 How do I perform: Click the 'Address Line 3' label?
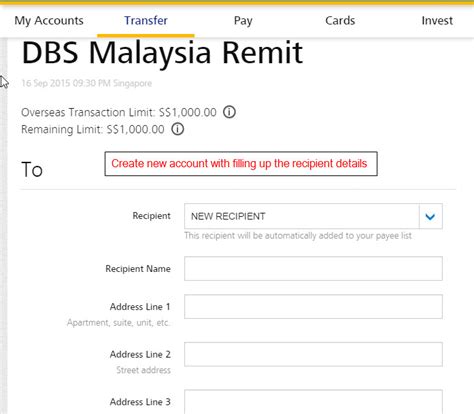coord(140,402)
